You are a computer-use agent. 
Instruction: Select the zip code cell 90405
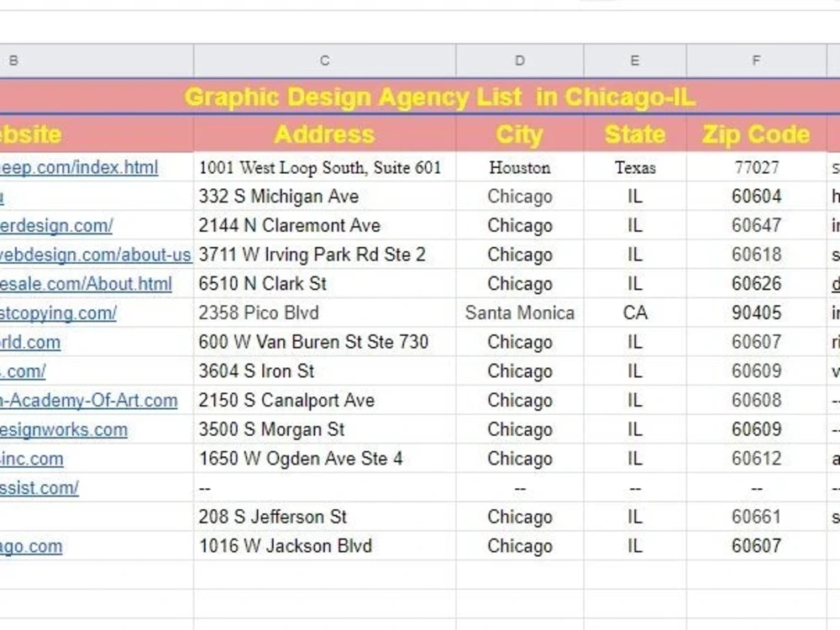[x=755, y=312]
